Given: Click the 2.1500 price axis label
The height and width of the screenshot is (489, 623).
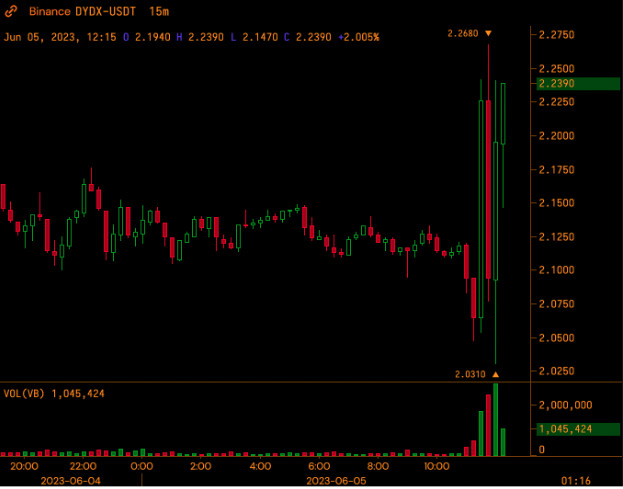Looking at the screenshot, I should click(557, 203).
